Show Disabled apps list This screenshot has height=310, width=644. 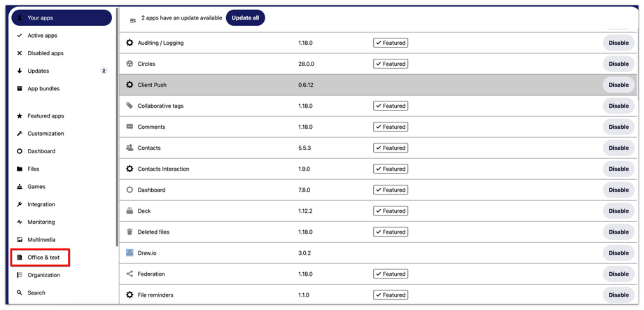coord(45,53)
